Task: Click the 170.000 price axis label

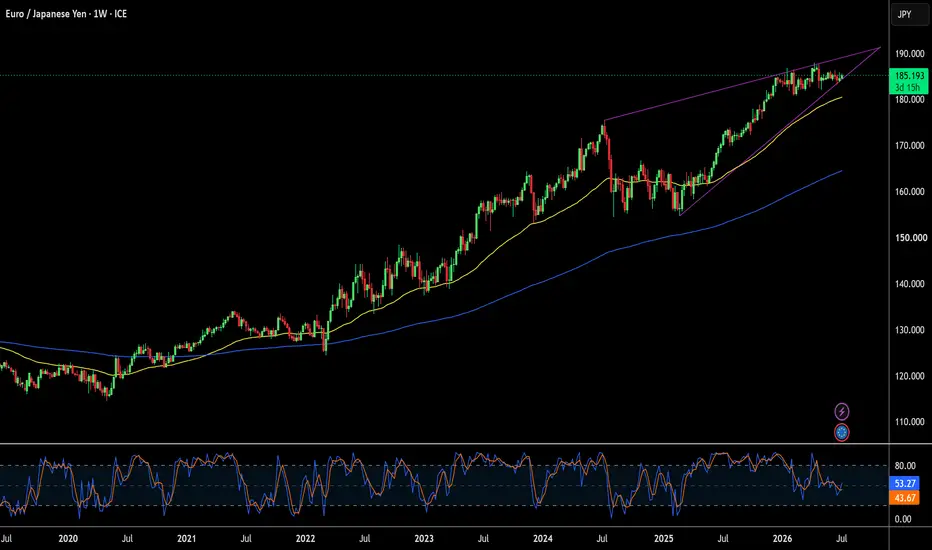Action: click(x=909, y=146)
